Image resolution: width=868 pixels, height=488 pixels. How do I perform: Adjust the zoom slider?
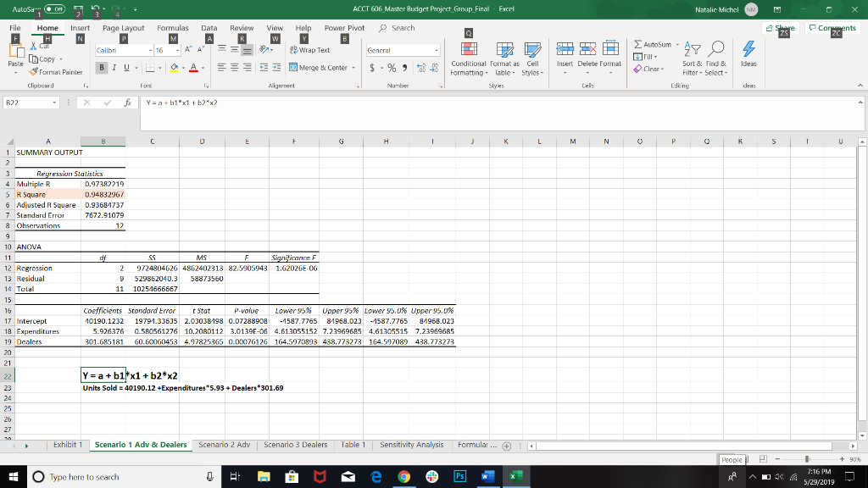(x=807, y=459)
